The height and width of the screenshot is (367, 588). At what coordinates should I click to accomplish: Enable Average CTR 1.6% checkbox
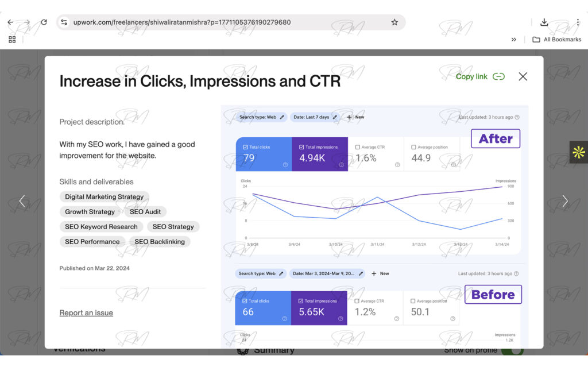[357, 147]
